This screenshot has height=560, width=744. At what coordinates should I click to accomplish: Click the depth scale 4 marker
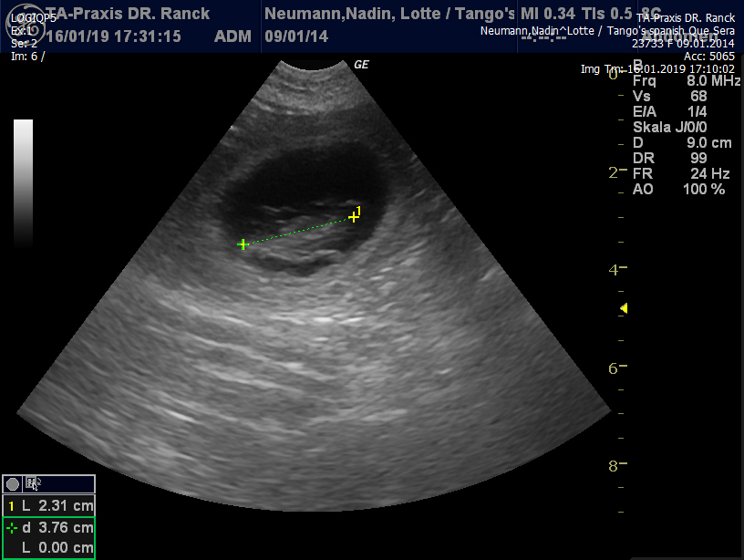click(x=613, y=269)
